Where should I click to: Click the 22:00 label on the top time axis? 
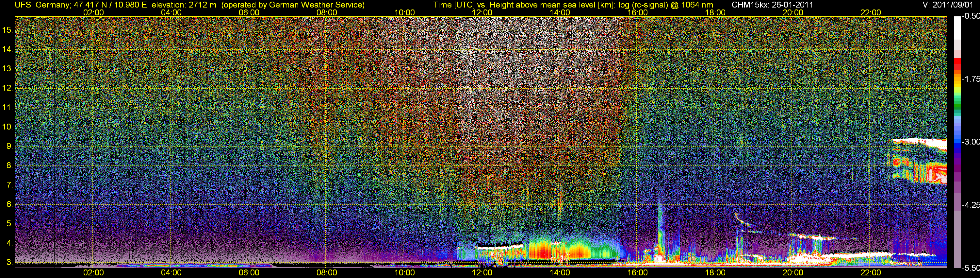(x=871, y=12)
